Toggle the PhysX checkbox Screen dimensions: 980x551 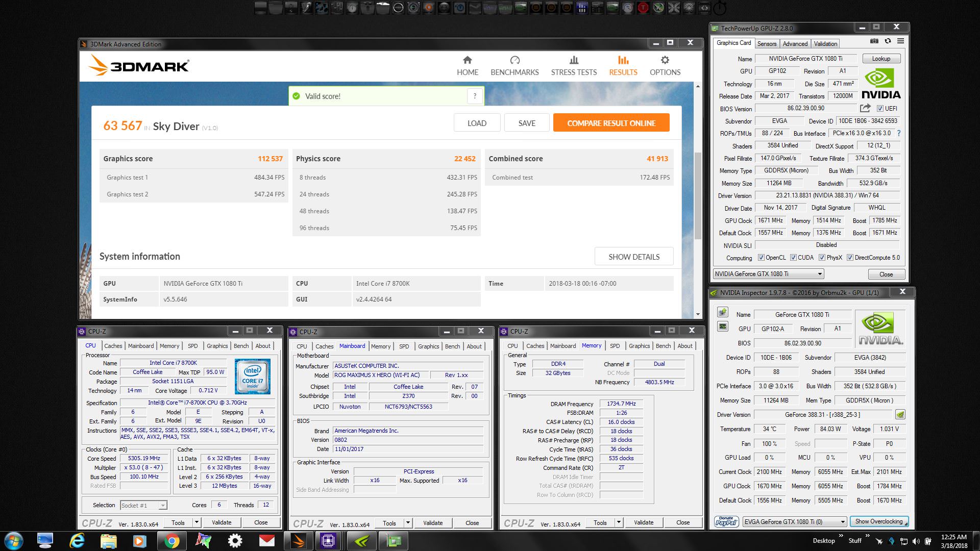pos(822,258)
